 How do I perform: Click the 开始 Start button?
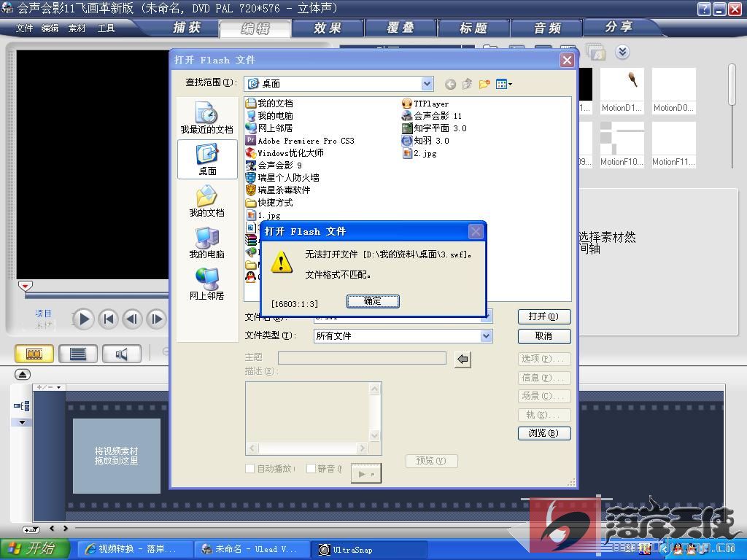click(x=35, y=549)
